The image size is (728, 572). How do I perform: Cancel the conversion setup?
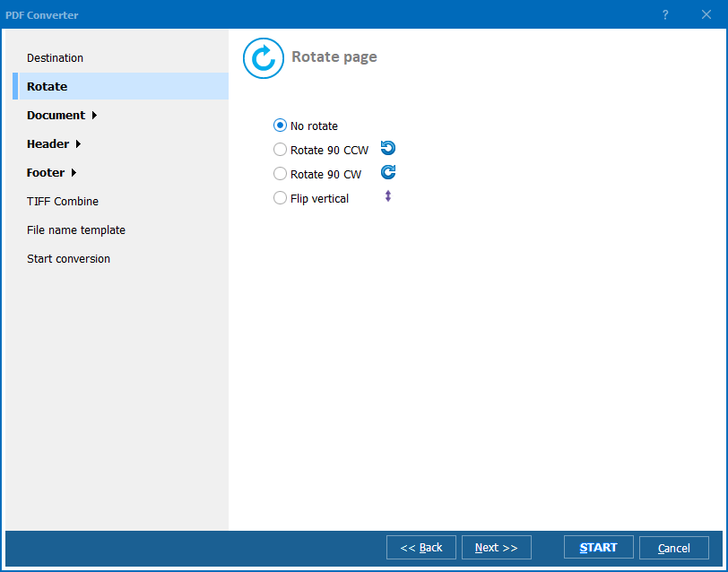pyautogui.click(x=673, y=547)
